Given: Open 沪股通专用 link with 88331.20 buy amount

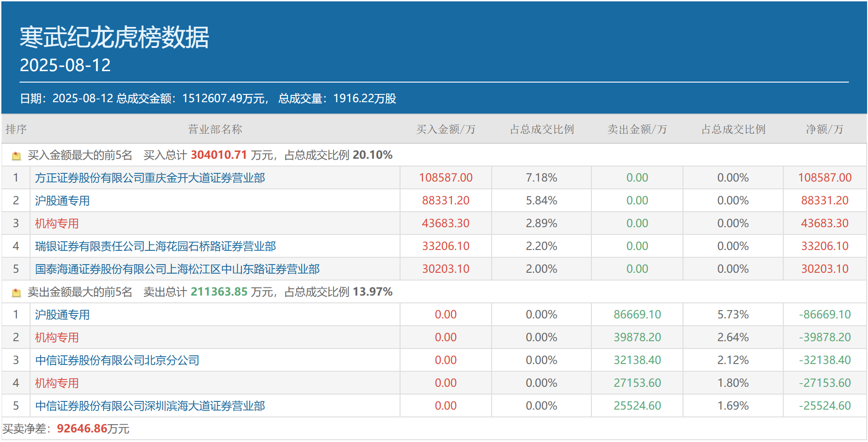Looking at the screenshot, I should click(62, 201).
